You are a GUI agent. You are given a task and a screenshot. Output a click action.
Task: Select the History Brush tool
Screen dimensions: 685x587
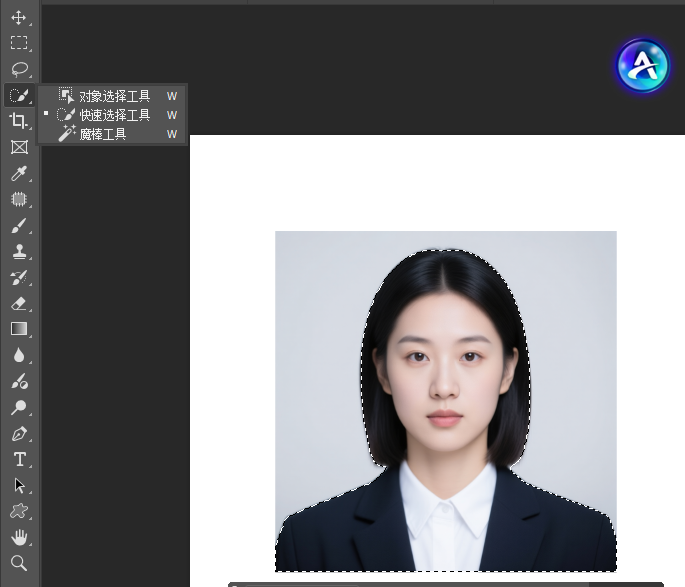tap(19, 277)
